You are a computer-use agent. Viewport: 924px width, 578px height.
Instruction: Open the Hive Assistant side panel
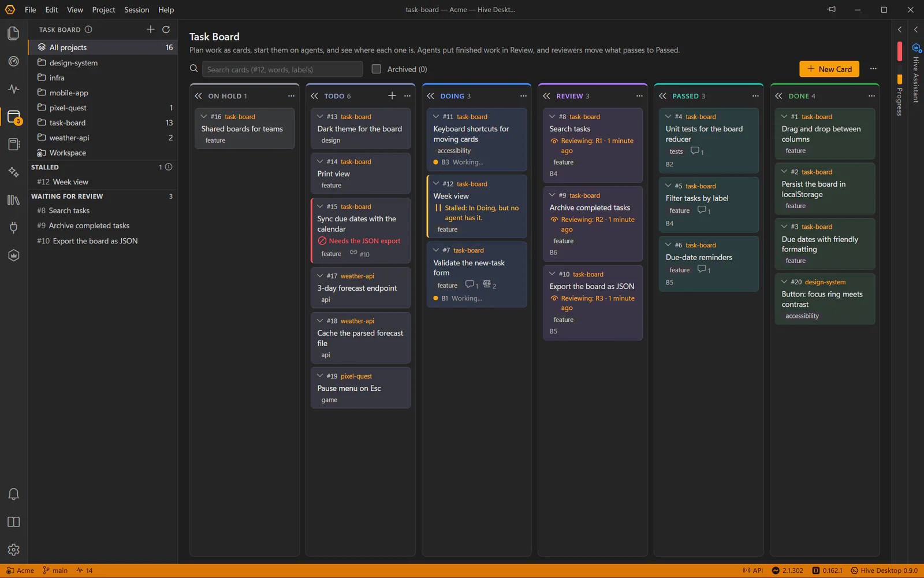point(916,73)
